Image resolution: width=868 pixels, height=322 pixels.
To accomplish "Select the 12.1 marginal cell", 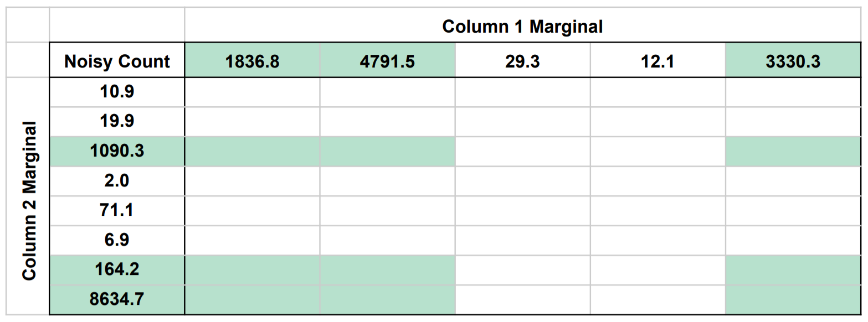I will pyautogui.click(x=658, y=61).
